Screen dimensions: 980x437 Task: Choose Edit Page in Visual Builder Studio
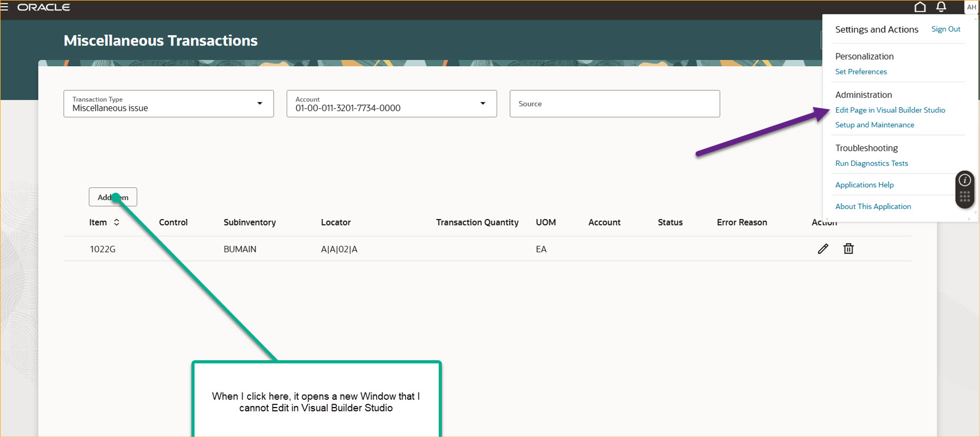coord(890,110)
